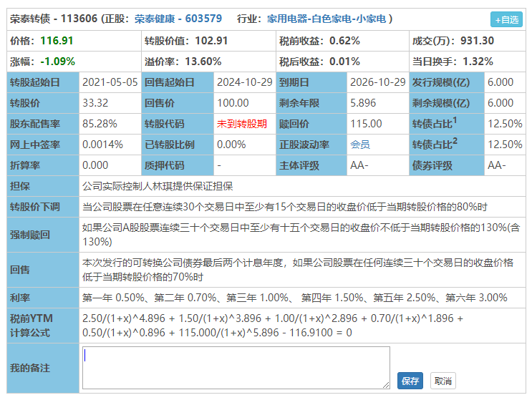The height and width of the screenshot is (400, 532).
Task: Click the 剩余规模(亿) value 6.000
Action: [x=500, y=103]
